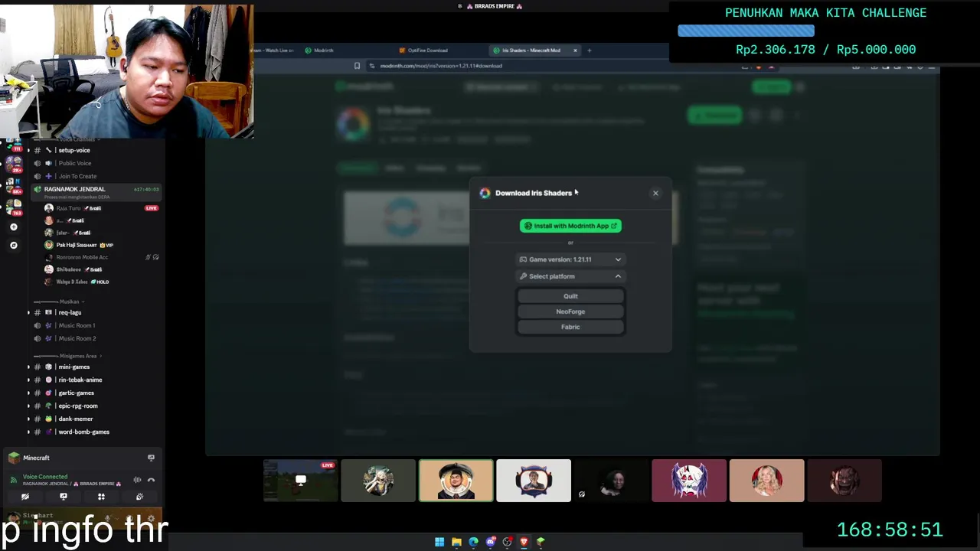Open Discord from the taskbar
Viewport: 980px width, 551px height.
(x=490, y=542)
